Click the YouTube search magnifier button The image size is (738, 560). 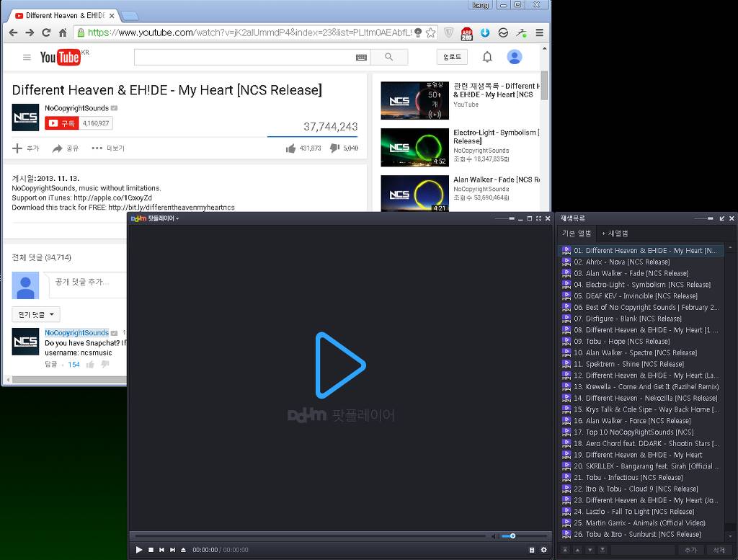click(389, 57)
